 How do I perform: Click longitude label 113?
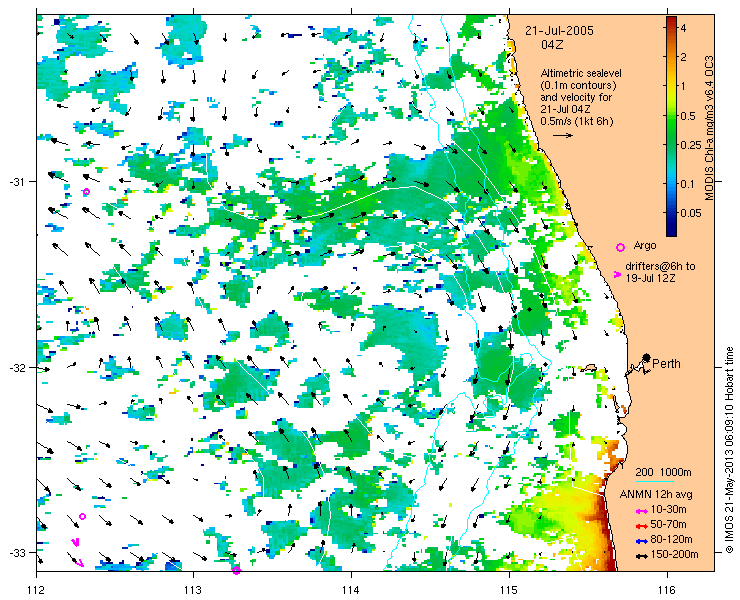(193, 590)
